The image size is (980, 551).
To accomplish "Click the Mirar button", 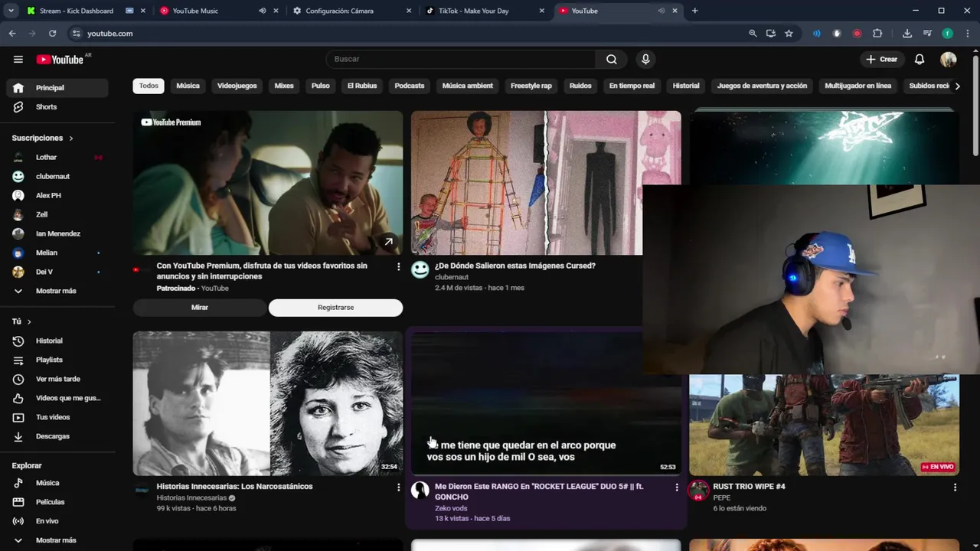I will tap(199, 308).
